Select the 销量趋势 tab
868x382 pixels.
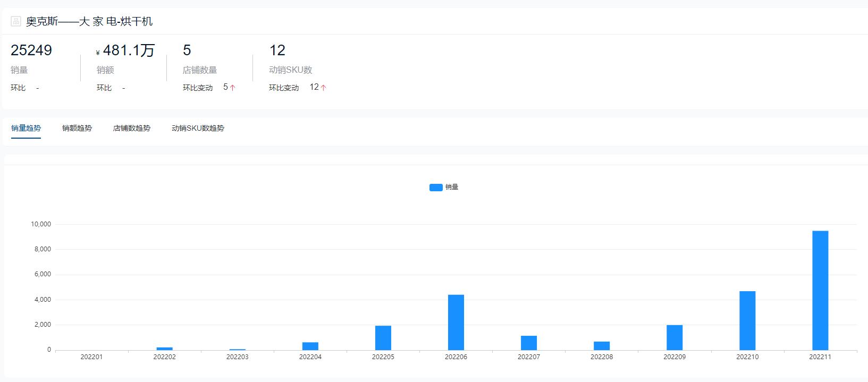[x=26, y=128]
